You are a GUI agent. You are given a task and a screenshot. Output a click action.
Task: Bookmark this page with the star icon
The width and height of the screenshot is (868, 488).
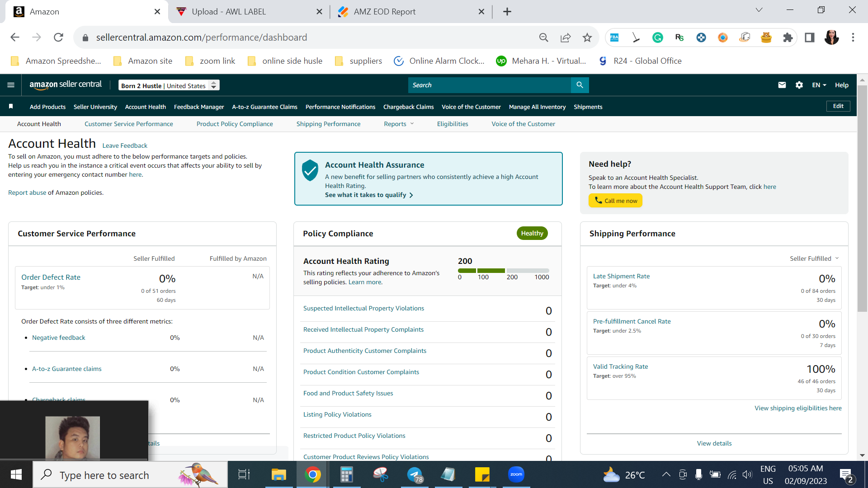587,38
